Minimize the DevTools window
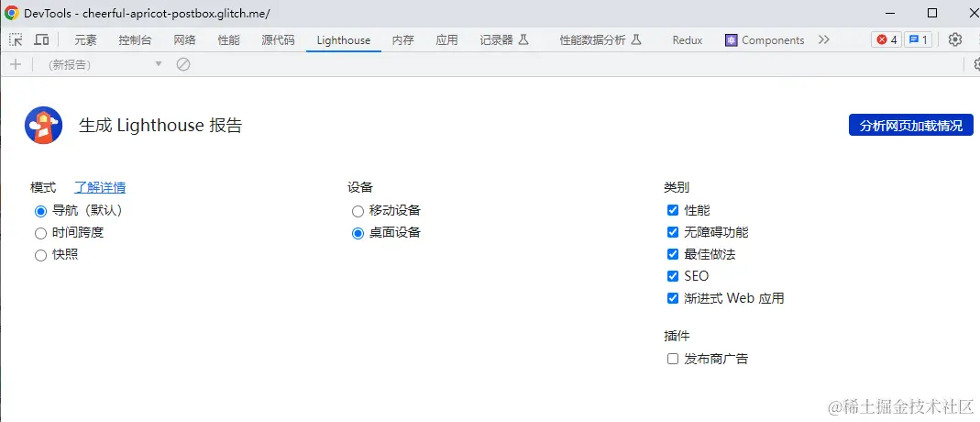Viewport: 980px width, 422px height. tap(889, 13)
